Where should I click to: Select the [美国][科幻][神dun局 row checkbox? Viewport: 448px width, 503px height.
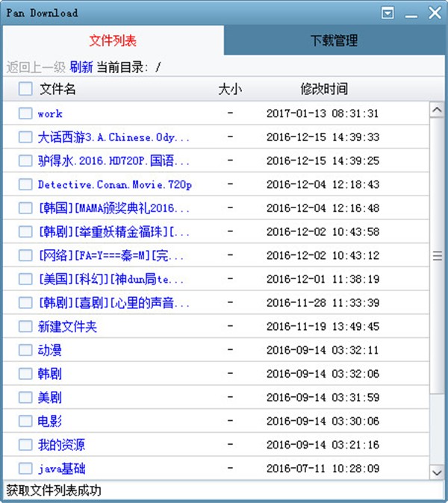pyautogui.click(x=25, y=279)
